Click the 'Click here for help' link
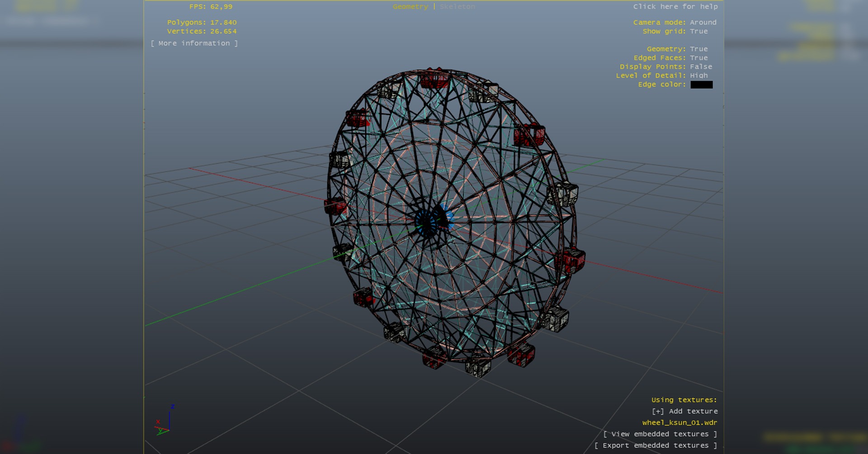The image size is (868, 454). [675, 7]
